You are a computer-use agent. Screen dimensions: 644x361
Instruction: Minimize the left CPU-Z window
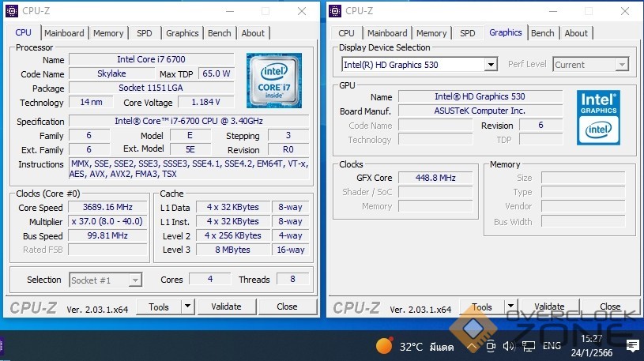click(x=230, y=11)
